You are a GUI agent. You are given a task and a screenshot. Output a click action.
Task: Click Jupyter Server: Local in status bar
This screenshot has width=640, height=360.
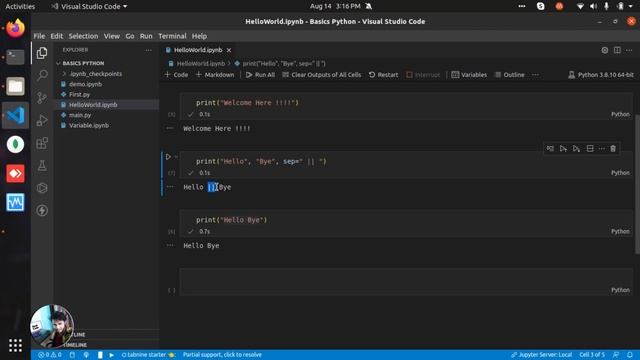[541, 355]
